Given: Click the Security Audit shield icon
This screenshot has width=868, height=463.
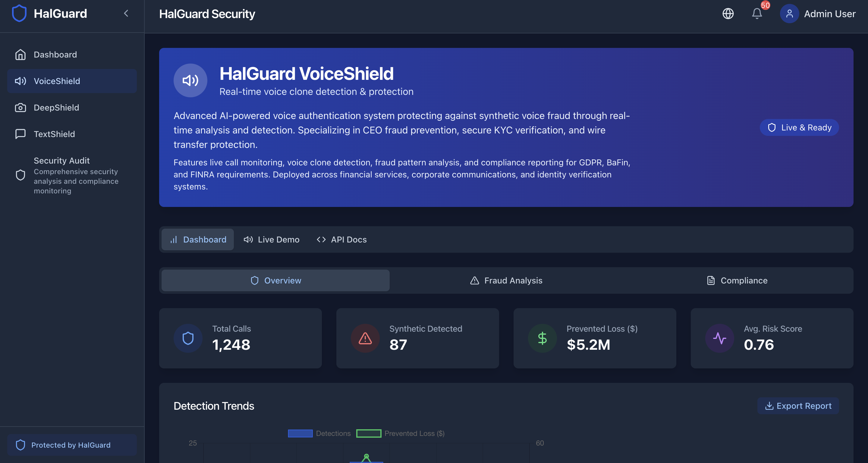Looking at the screenshot, I should pos(20,175).
